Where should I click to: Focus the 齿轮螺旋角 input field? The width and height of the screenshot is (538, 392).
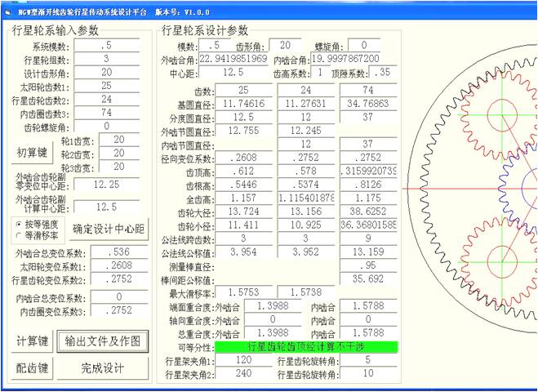click(x=105, y=126)
